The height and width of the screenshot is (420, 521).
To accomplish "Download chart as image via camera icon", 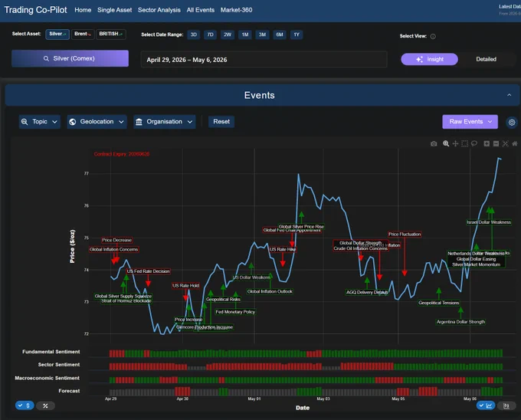I will (x=434, y=143).
